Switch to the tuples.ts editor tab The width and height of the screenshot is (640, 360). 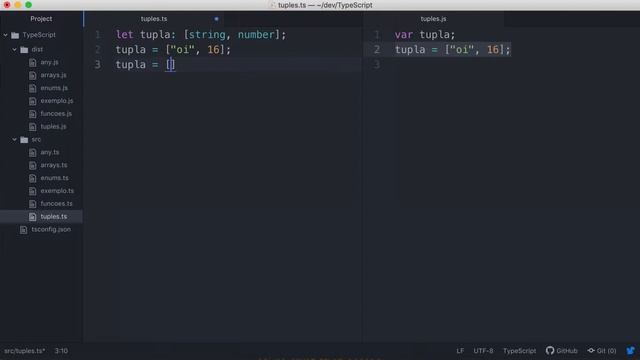click(154, 19)
